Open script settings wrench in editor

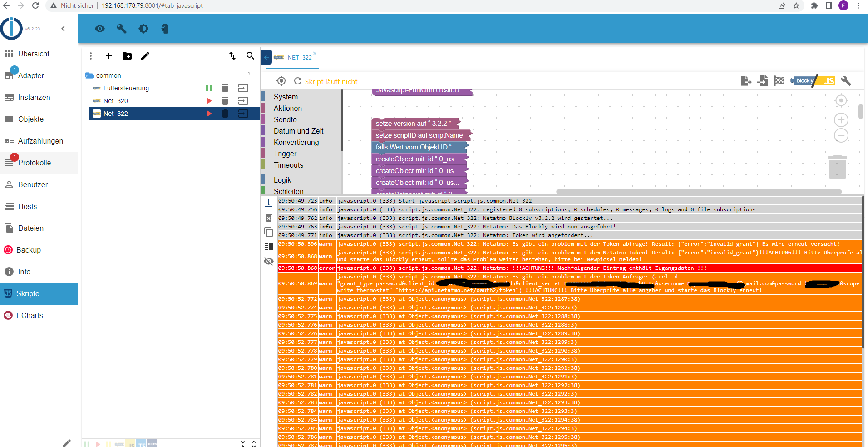(x=846, y=81)
